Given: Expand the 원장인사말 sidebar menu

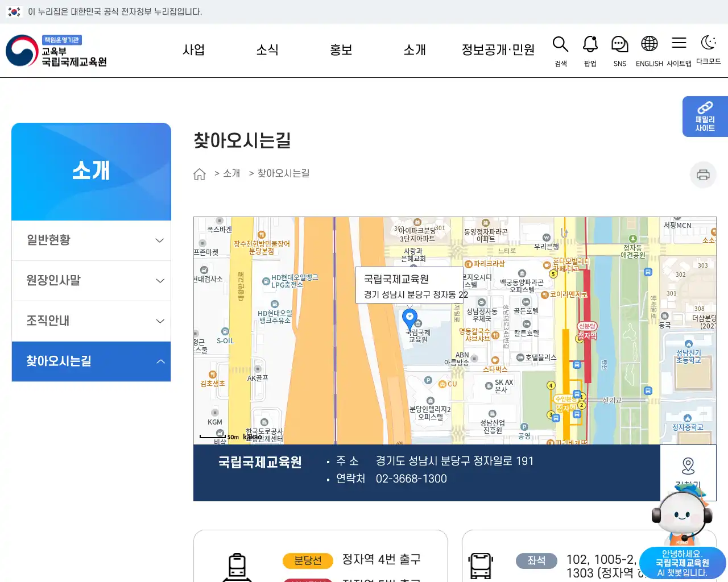Looking at the screenshot, I should click(91, 281).
